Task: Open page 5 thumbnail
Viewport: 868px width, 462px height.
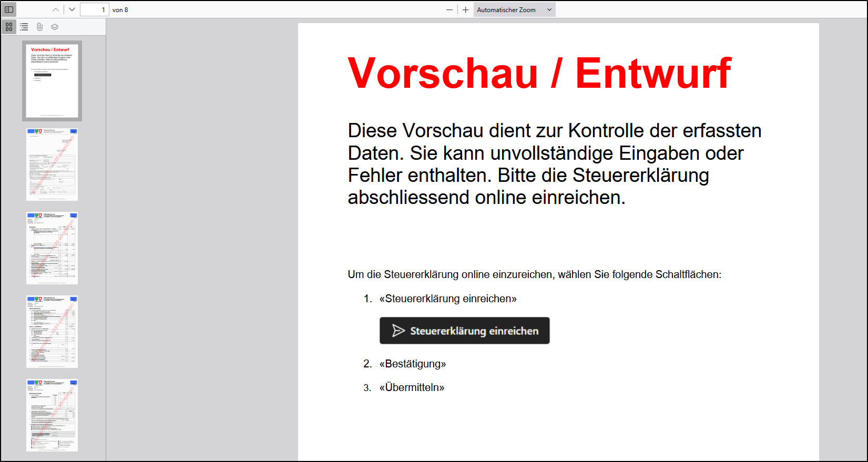Action: (x=52, y=415)
